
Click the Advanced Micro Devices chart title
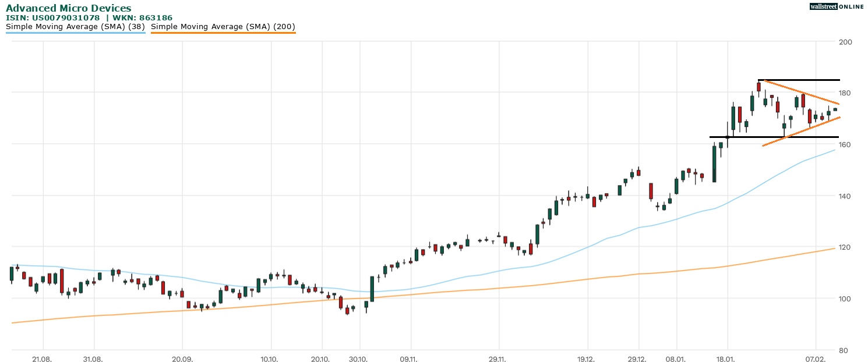coord(68,8)
